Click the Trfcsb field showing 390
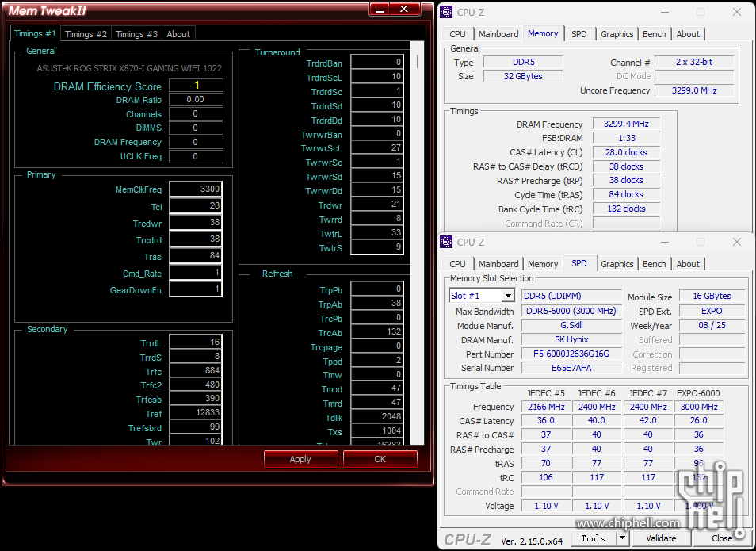 click(x=196, y=399)
